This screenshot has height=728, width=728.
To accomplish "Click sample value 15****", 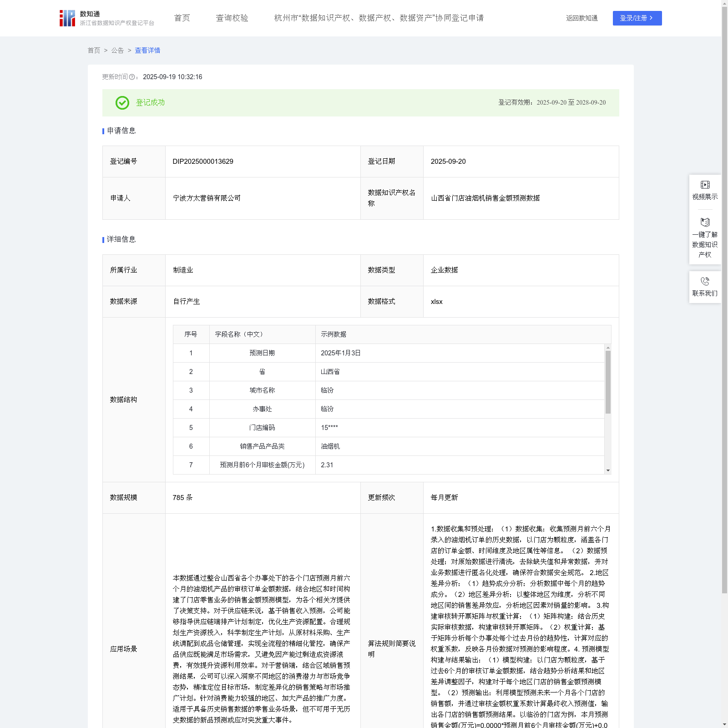I will pyautogui.click(x=329, y=428).
